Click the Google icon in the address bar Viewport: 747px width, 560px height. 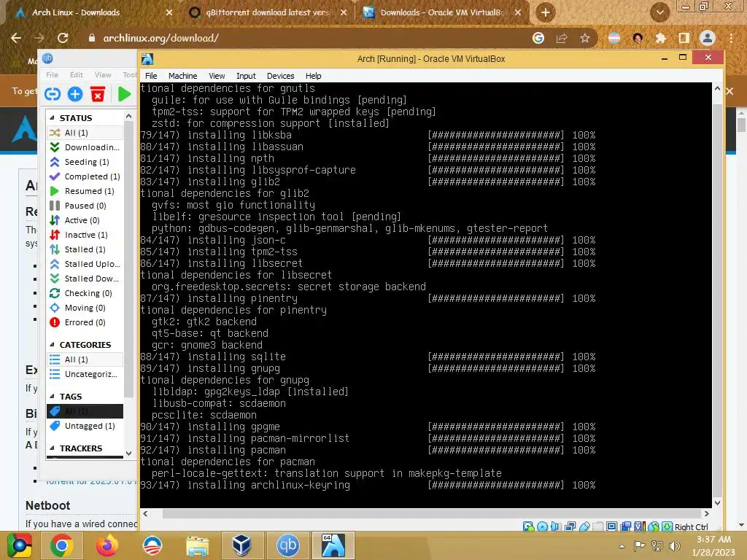(538, 38)
